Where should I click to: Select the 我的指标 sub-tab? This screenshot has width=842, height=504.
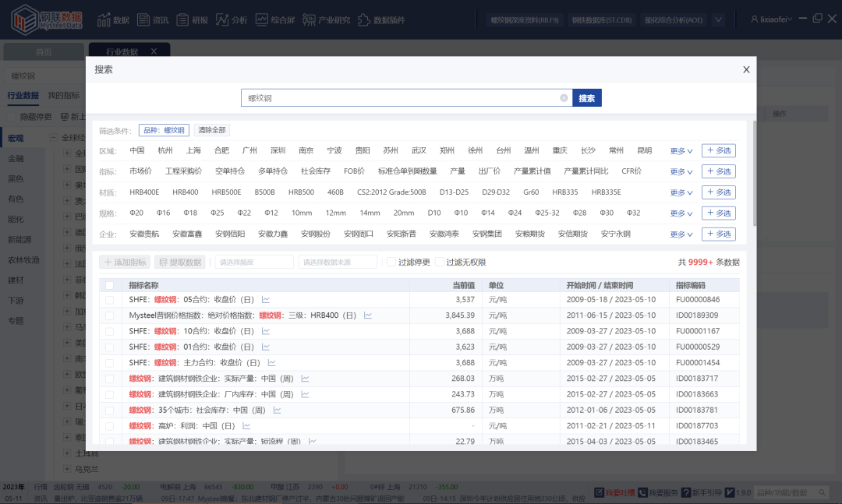click(63, 95)
